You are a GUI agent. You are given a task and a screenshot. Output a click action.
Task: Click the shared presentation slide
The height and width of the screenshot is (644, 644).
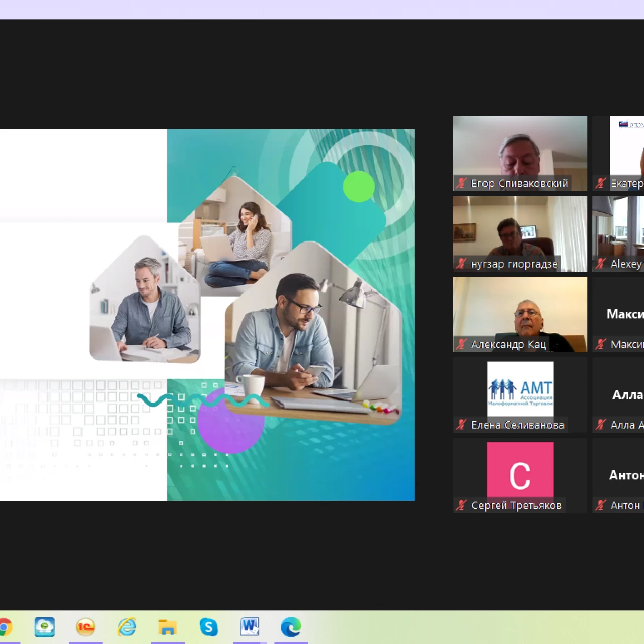(207, 315)
